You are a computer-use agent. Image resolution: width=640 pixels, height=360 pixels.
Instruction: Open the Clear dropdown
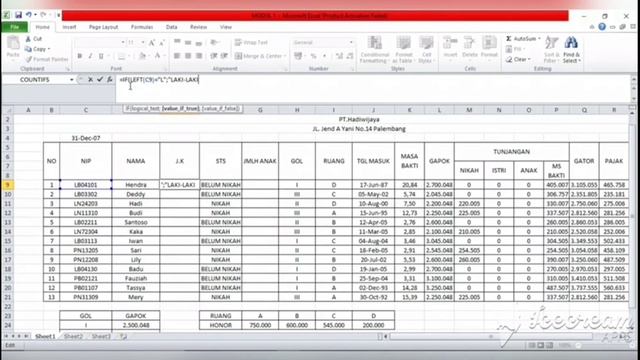(x=518, y=60)
